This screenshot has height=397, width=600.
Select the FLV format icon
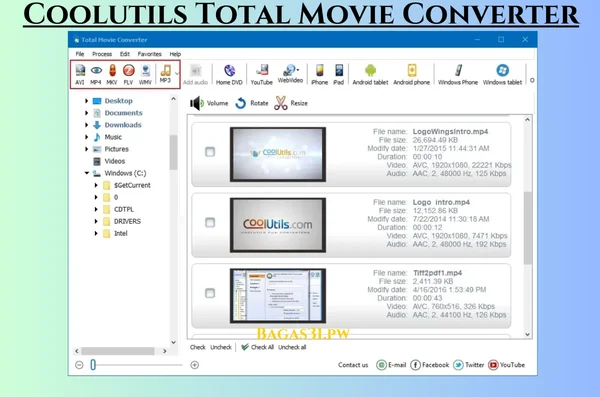pos(129,74)
